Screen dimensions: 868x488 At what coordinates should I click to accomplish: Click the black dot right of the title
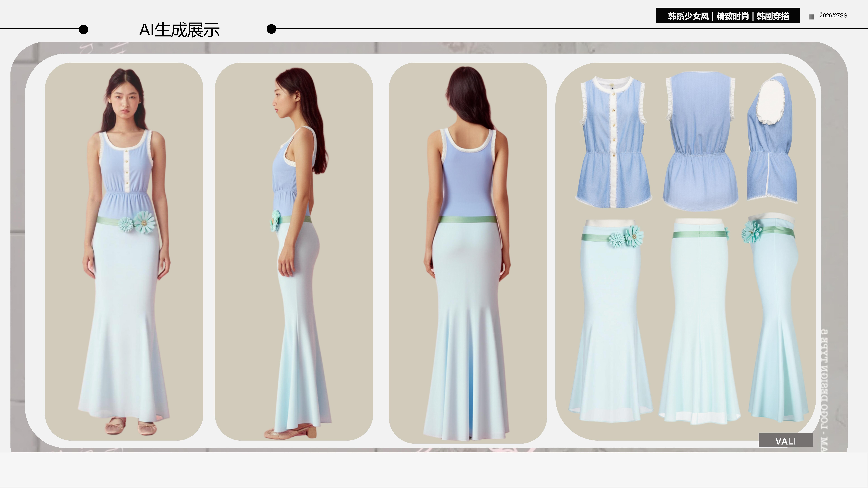[x=271, y=29]
